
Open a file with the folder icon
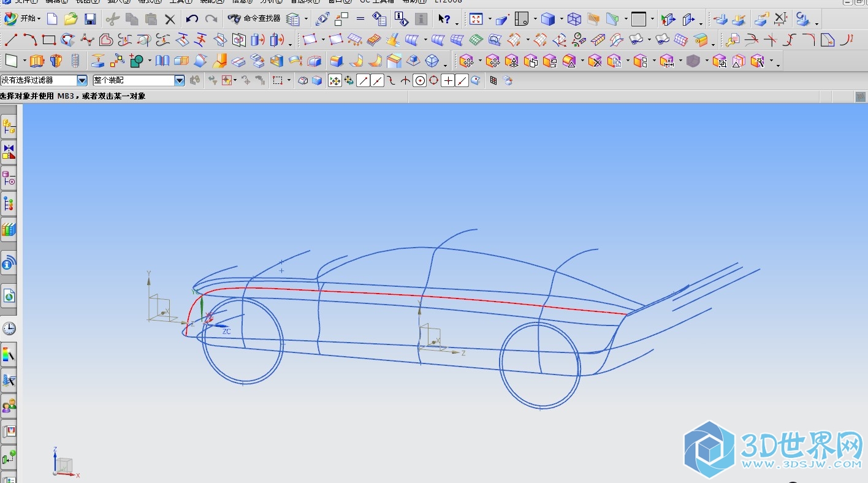click(71, 19)
